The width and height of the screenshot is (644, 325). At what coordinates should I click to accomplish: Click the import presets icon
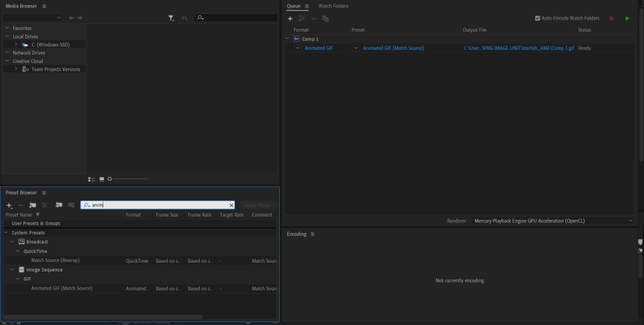click(59, 205)
